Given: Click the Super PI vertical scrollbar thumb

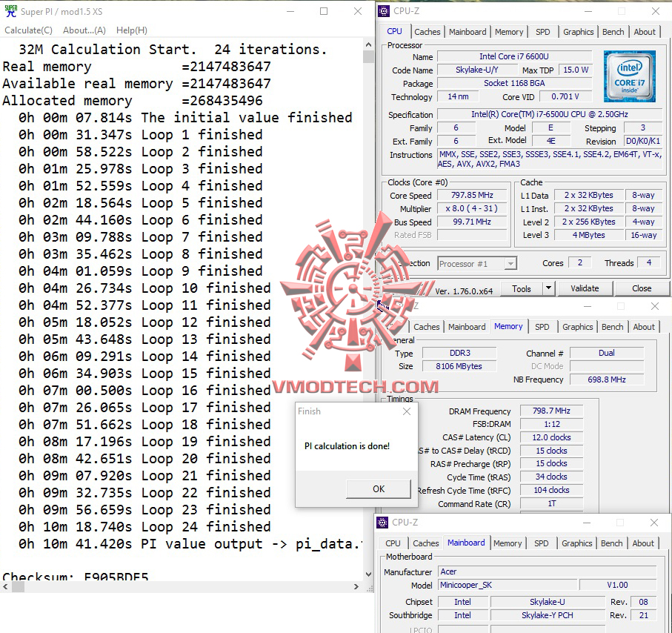Looking at the screenshot, I should (368, 56).
